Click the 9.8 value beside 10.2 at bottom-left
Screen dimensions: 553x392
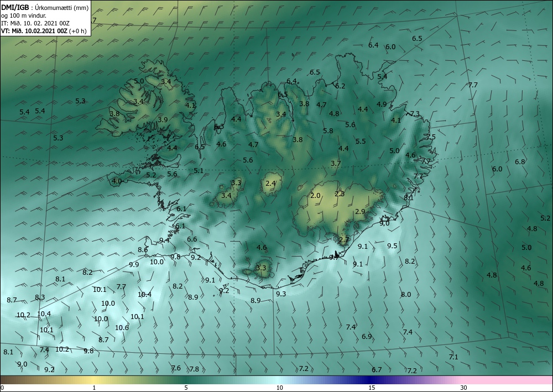(x=88, y=351)
